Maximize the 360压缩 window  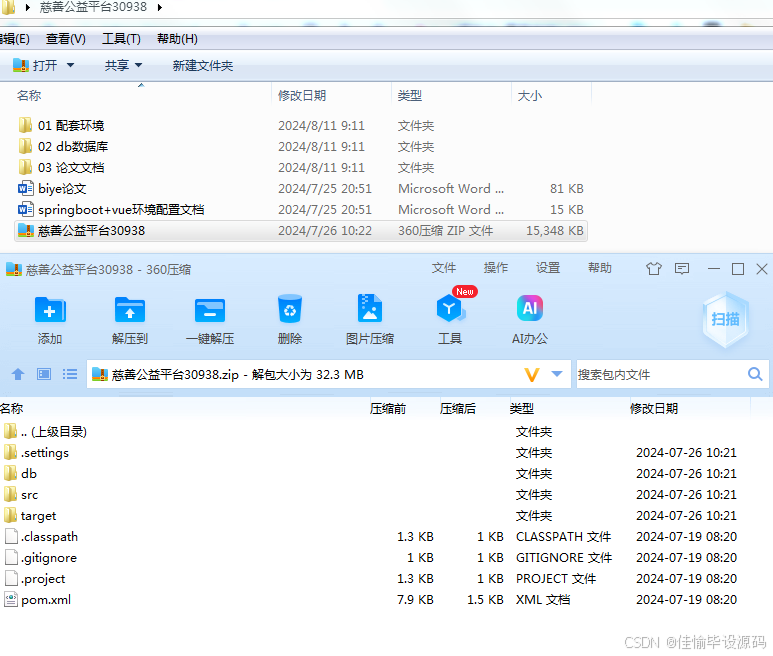(738, 269)
